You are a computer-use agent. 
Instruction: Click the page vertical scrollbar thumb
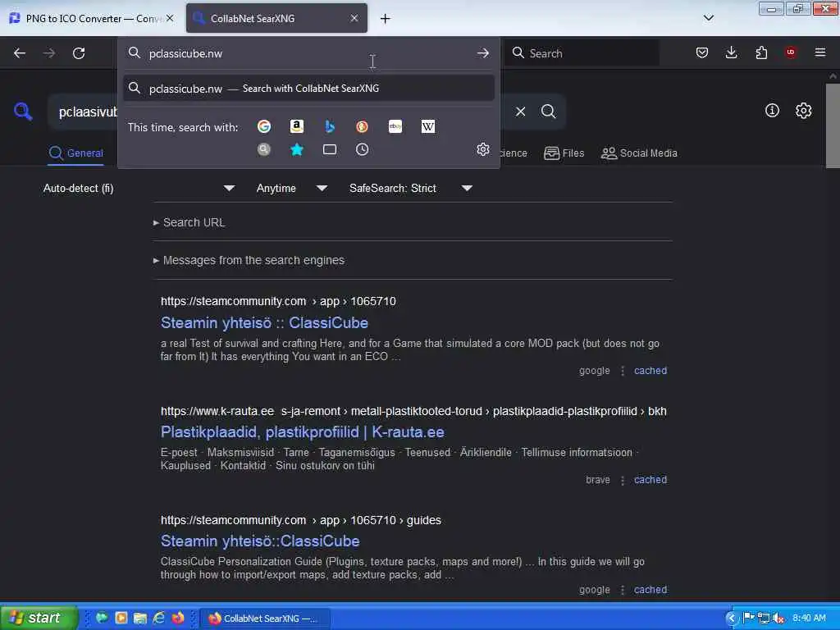click(x=833, y=126)
